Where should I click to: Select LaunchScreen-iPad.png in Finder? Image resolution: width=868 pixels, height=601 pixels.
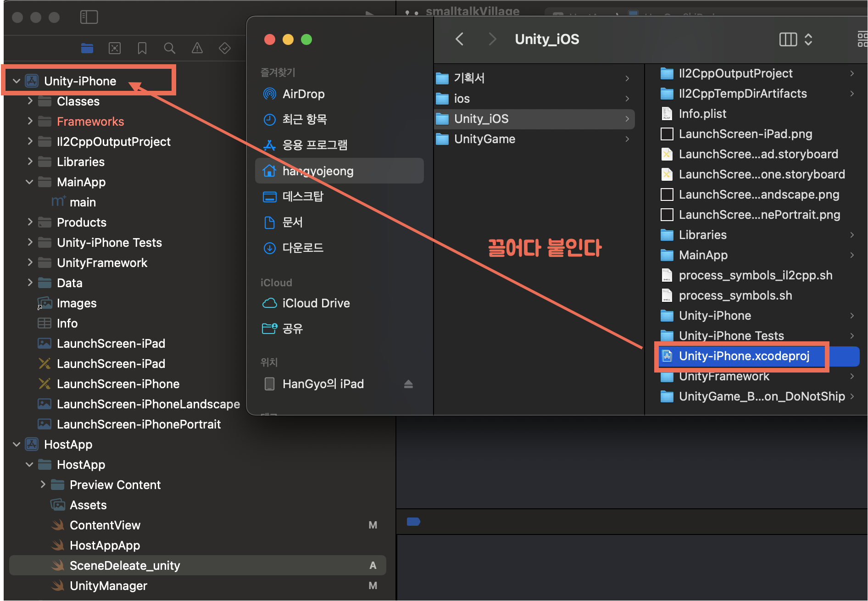pos(758,134)
